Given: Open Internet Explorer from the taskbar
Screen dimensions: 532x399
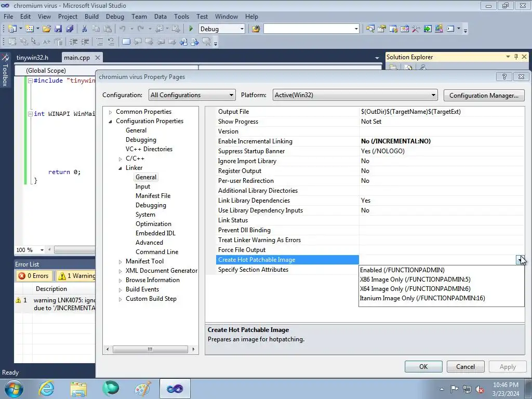Looking at the screenshot, I should 46,389.
